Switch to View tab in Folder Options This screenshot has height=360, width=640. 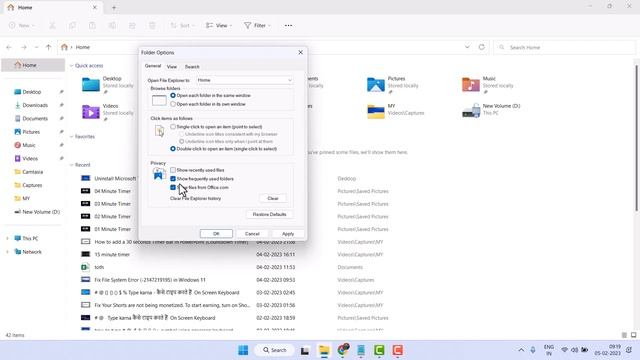[172, 67]
